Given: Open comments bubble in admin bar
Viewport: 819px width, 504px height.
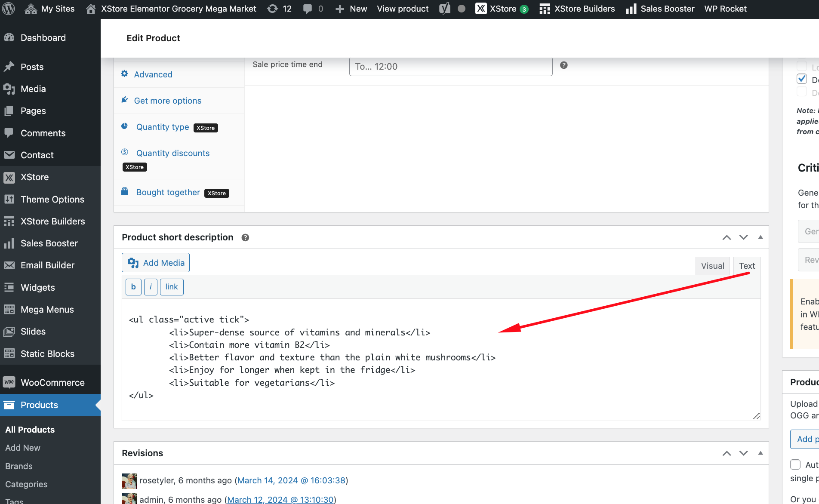Looking at the screenshot, I should coord(313,9).
